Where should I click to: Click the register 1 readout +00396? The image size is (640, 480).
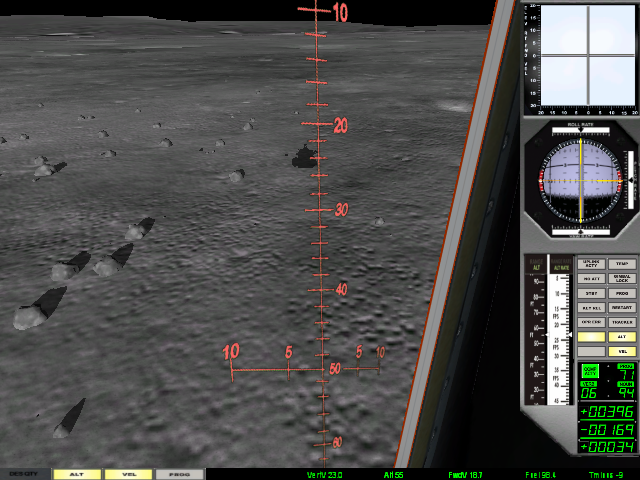(607, 412)
